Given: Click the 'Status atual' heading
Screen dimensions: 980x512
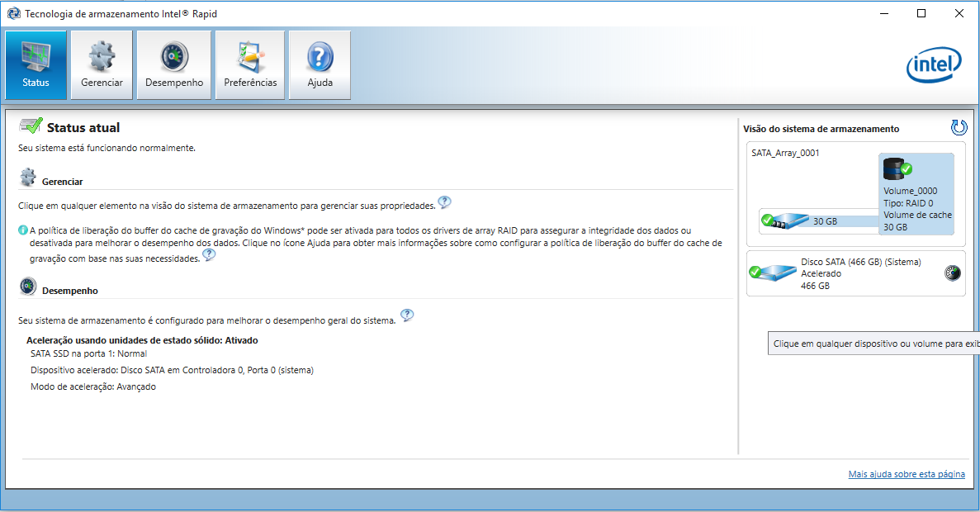Looking at the screenshot, I should click(x=83, y=127).
